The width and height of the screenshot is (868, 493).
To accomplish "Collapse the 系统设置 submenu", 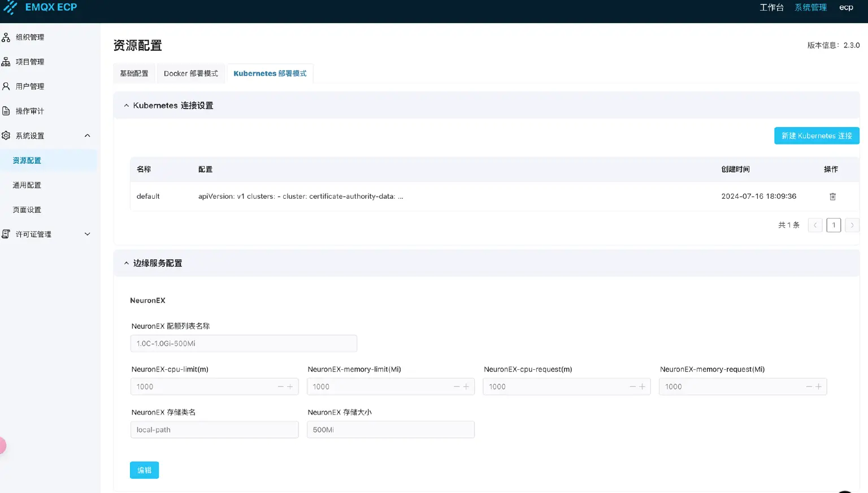I will pyautogui.click(x=87, y=136).
